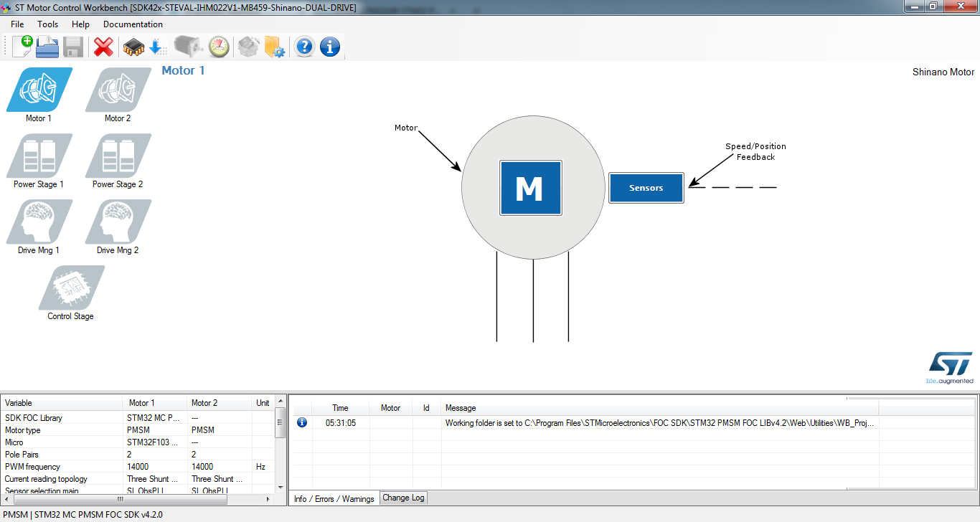Click the red X close project icon
The height and width of the screenshot is (522, 980).
(104, 47)
